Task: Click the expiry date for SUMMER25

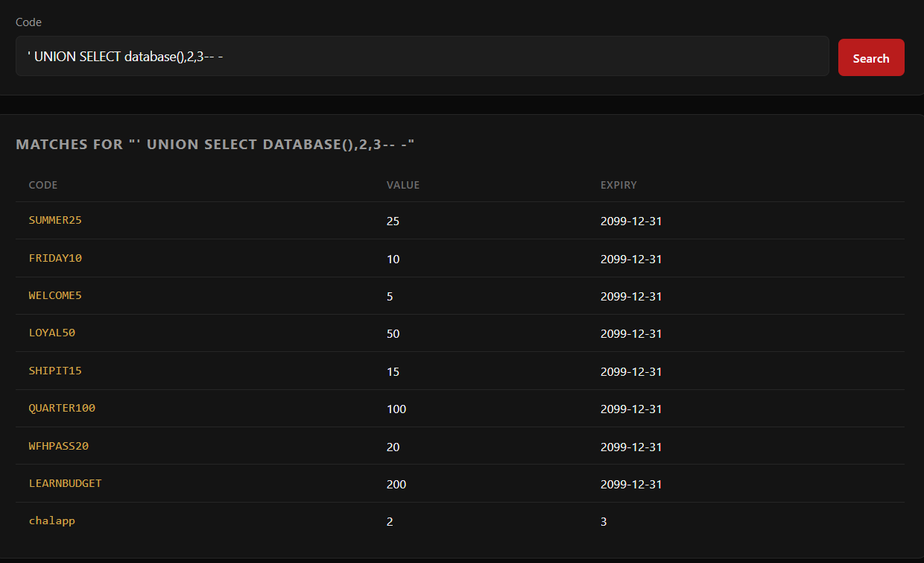Action: (x=631, y=221)
